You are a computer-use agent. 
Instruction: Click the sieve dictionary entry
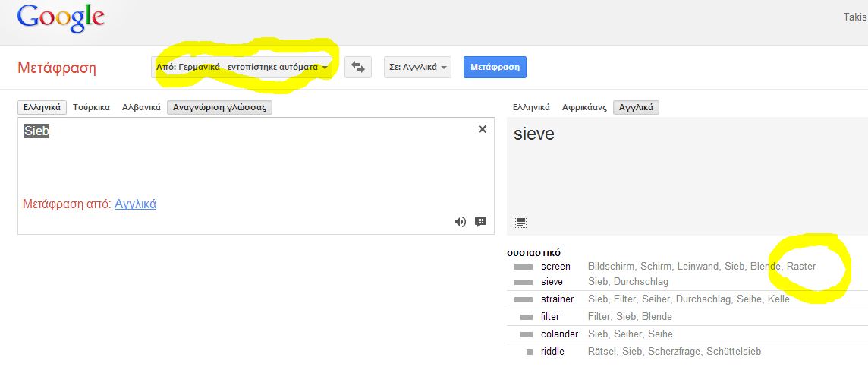click(x=552, y=282)
